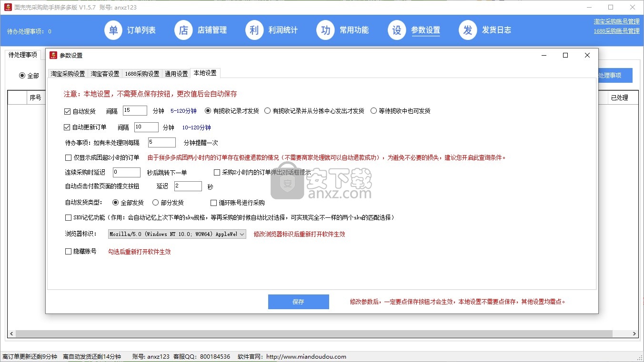Click the 自动发货 间隔 input field
This screenshot has width=644, height=362.
point(135,110)
